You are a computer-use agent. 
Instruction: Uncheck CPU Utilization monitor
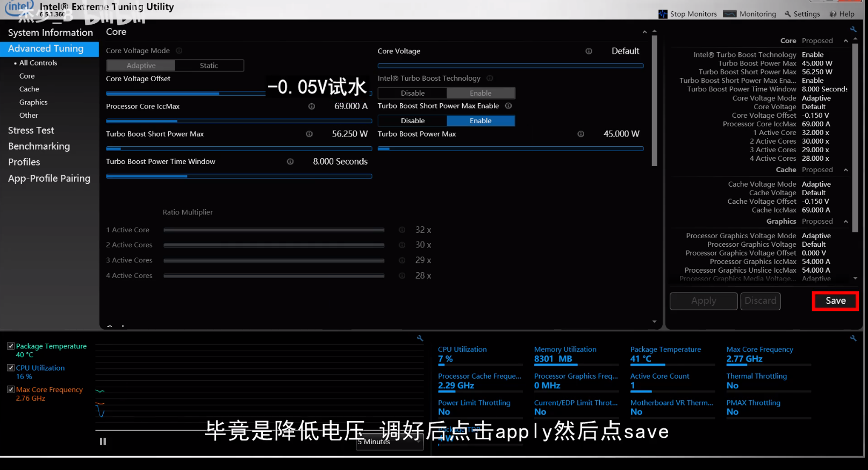pos(11,368)
